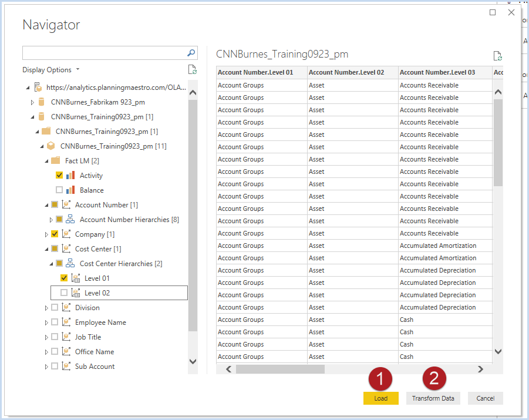Viewport: 529px width, 420px height.
Task: Click the Cost Center dimension icon
Action: tap(66, 249)
